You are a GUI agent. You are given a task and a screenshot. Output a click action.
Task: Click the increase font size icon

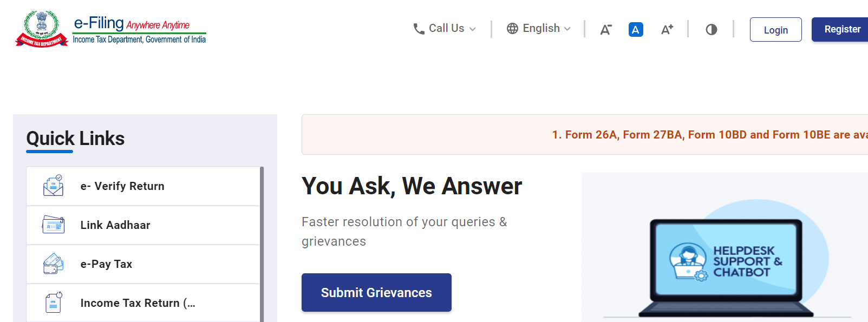click(x=667, y=30)
